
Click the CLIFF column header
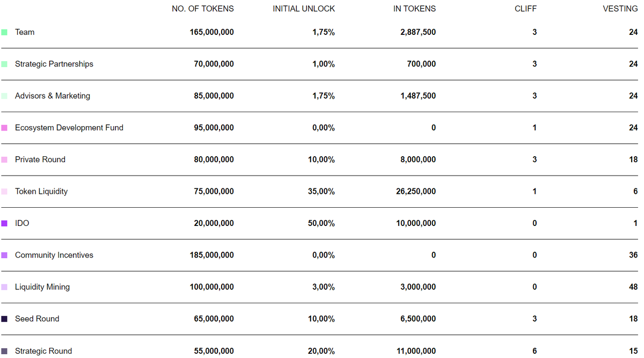pos(525,9)
